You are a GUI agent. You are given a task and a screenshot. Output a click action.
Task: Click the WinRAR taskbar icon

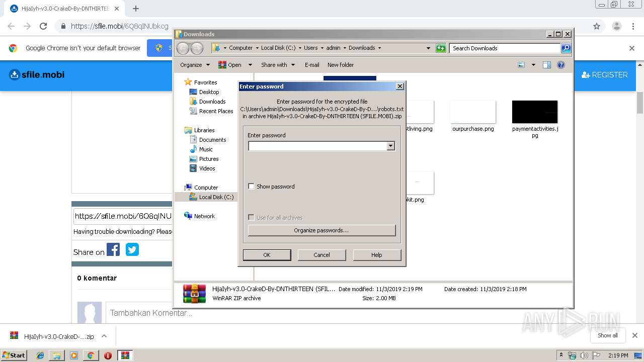click(x=125, y=355)
